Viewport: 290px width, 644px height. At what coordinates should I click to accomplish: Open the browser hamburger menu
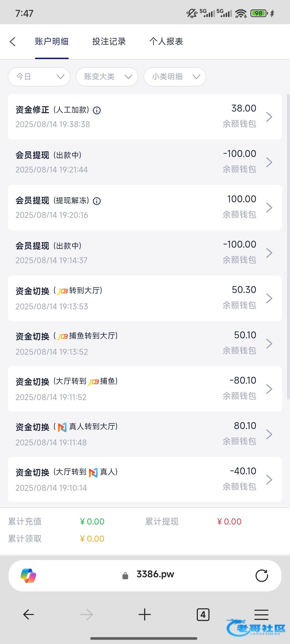point(261,614)
